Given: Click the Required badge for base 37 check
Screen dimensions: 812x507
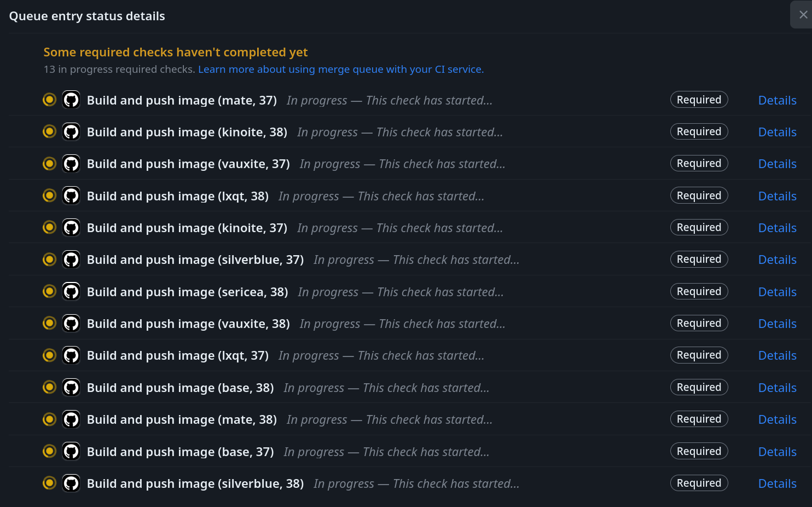Looking at the screenshot, I should (699, 451).
